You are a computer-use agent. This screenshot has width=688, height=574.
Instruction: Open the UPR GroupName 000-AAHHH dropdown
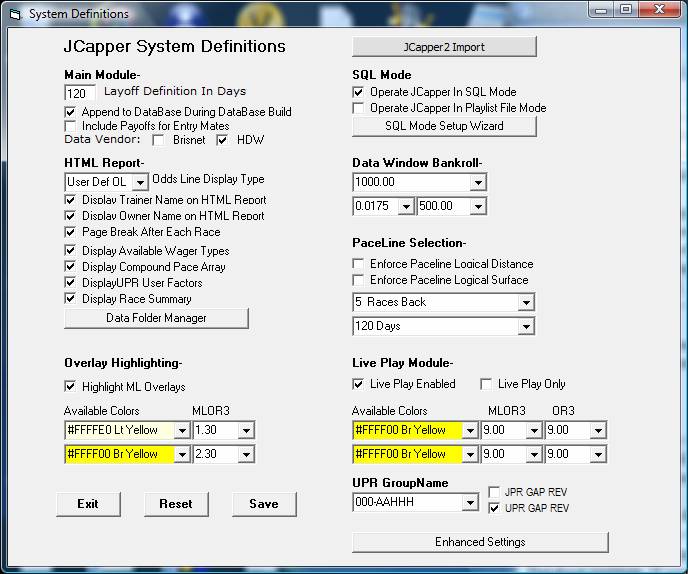pos(470,502)
